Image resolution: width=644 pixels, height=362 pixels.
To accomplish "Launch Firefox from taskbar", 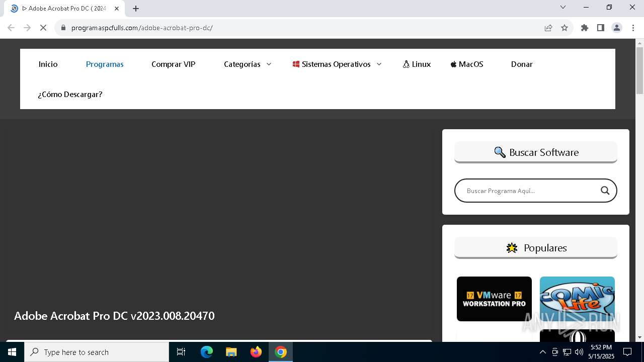I will click(256, 352).
